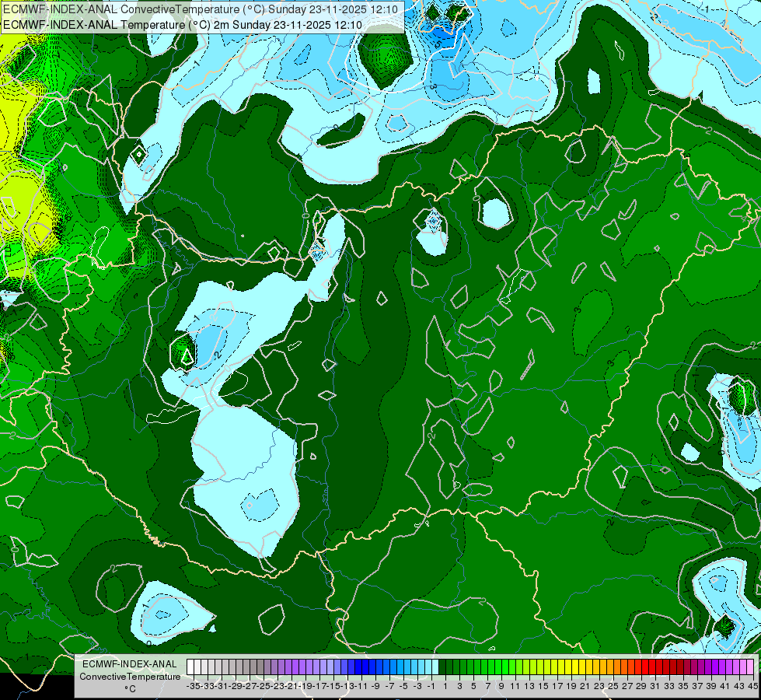Click the legend tick label '45'
The width and height of the screenshot is (761, 700).
[x=752, y=686]
